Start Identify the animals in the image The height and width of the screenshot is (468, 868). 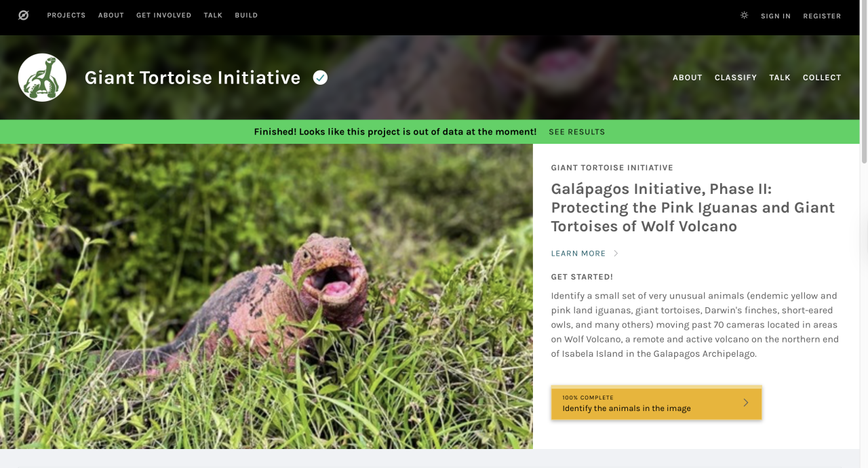coord(656,403)
